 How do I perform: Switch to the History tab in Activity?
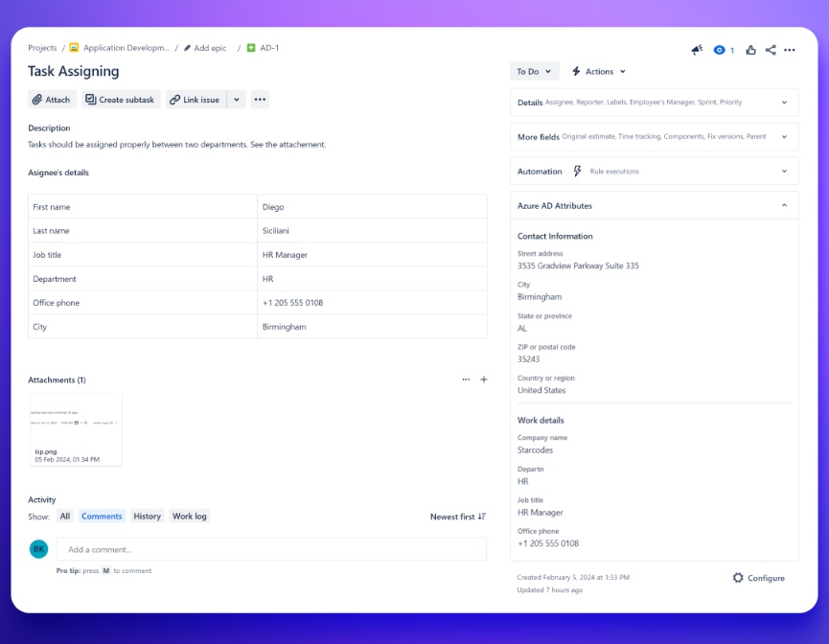click(x=147, y=516)
